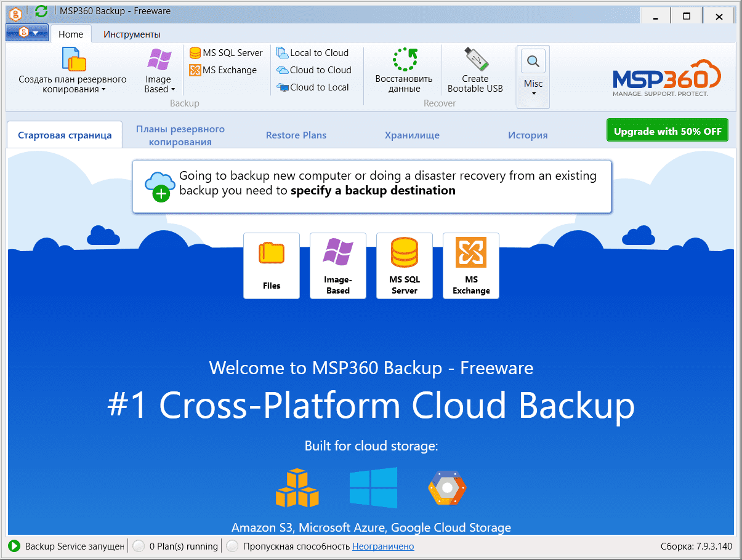
Task: Click the green Backup Service status icon
Action: click(x=14, y=546)
